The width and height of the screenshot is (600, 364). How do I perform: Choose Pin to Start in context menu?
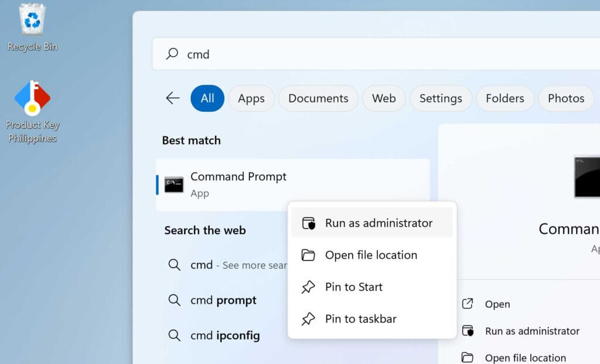click(372, 287)
